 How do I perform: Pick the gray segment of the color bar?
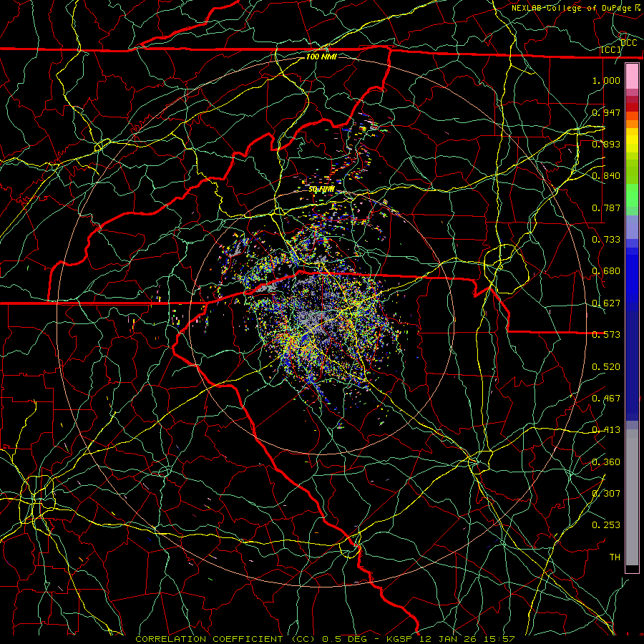tap(632, 497)
